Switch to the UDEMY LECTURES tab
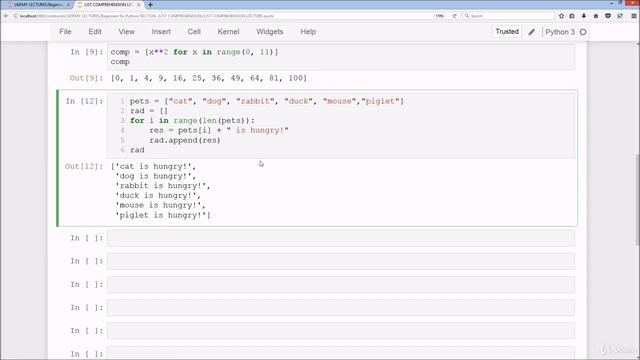The height and width of the screenshot is (360, 640). click(37, 4)
